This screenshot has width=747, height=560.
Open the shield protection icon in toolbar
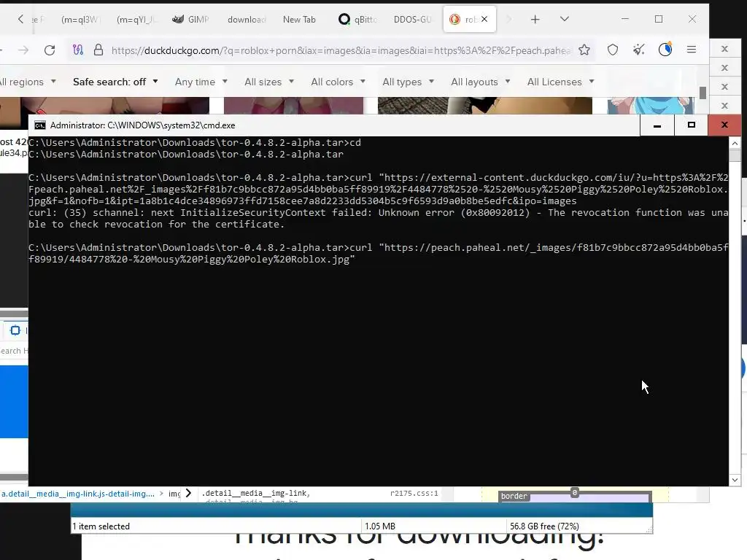coord(613,50)
